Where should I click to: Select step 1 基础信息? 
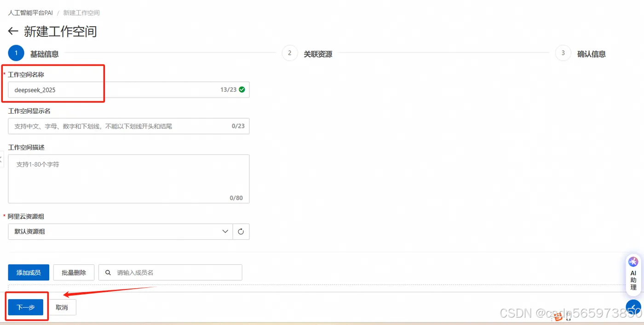(x=33, y=53)
